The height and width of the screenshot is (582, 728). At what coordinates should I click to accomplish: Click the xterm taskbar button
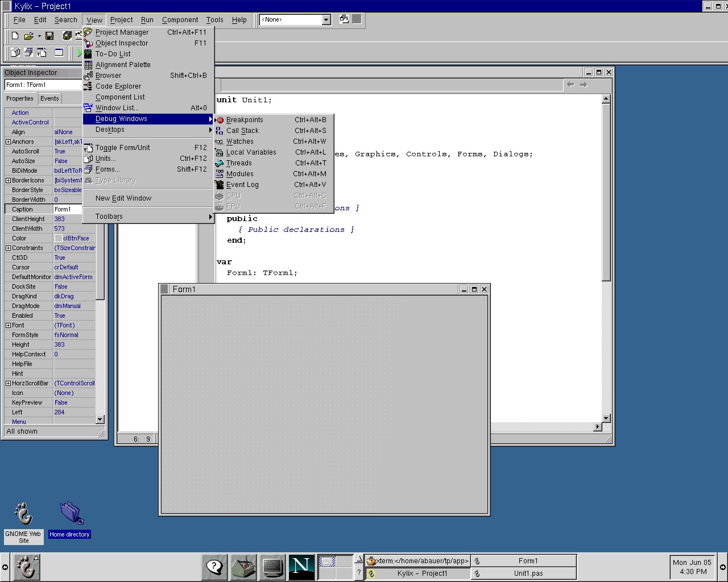pos(417,561)
